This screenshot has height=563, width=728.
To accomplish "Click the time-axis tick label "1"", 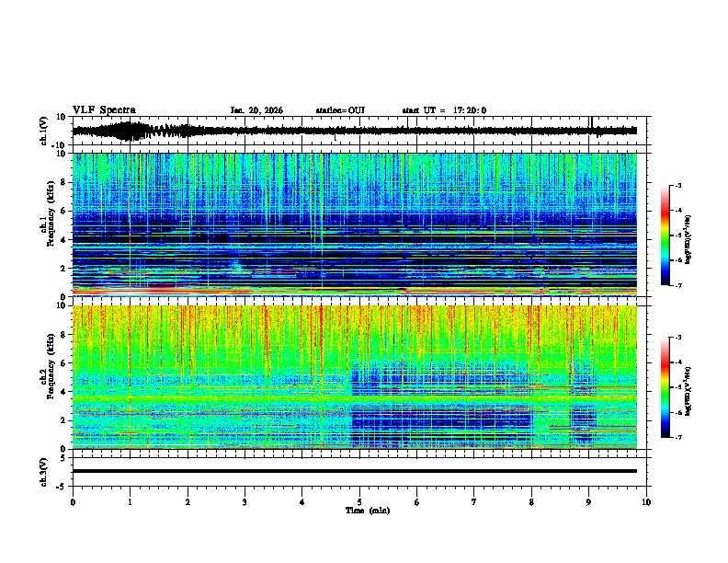I will [130, 502].
